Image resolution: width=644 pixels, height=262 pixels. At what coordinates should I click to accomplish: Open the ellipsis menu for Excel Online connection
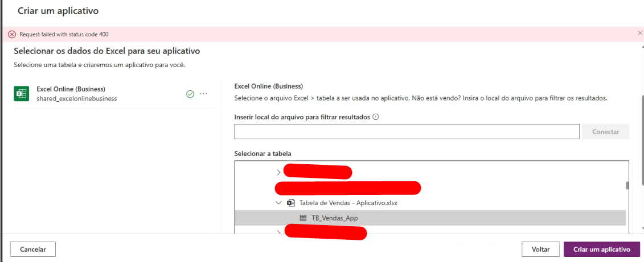click(x=203, y=94)
